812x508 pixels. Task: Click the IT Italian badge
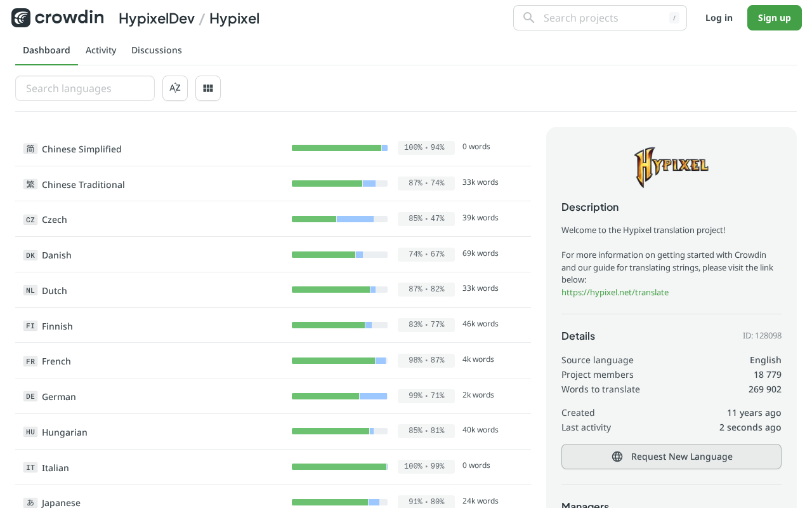point(30,467)
